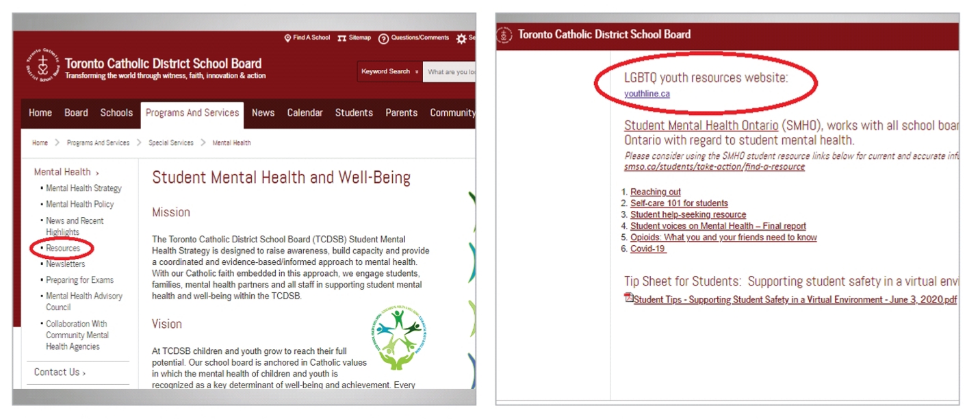The height and width of the screenshot is (419, 980).
Task: Click Mental Health breadcrumb
Action: 231,143
